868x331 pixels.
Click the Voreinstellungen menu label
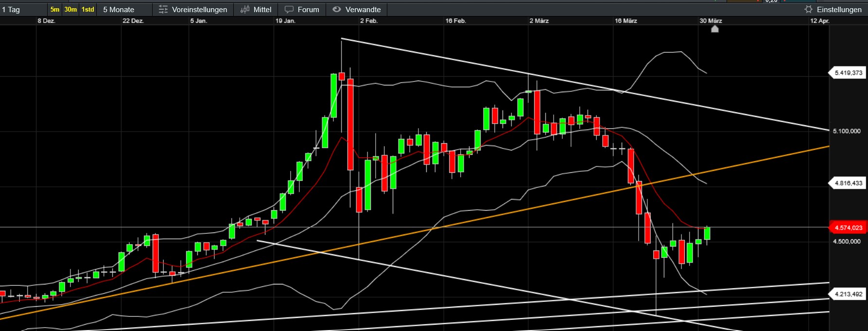tap(199, 10)
